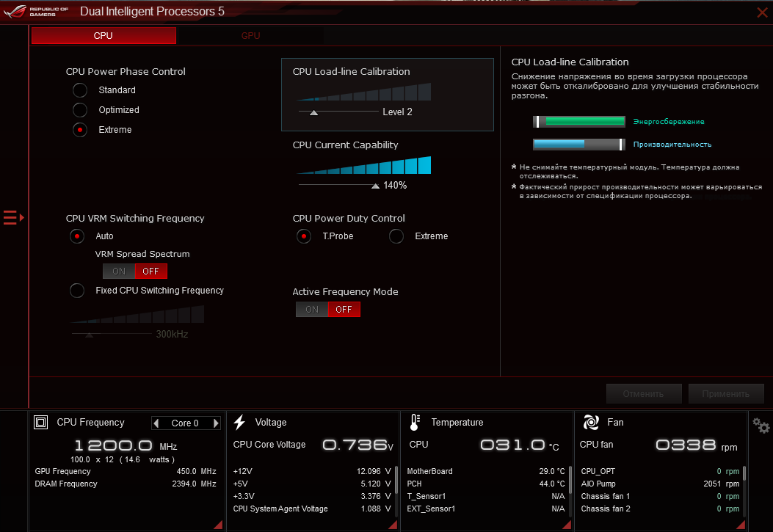
Task: Click the Voltage lightning bolt icon
Action: (x=239, y=422)
